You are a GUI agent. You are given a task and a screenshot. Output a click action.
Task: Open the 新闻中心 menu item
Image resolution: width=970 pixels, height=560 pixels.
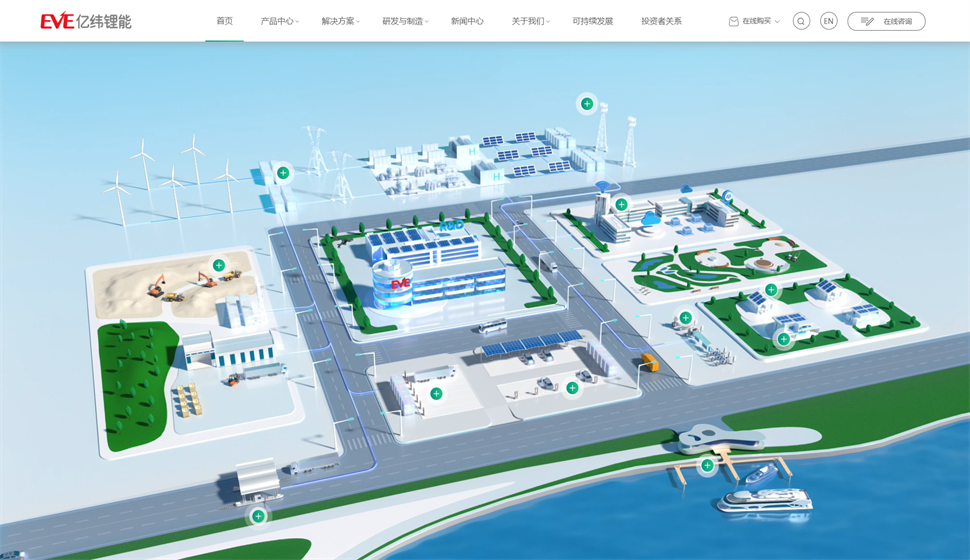(x=467, y=21)
